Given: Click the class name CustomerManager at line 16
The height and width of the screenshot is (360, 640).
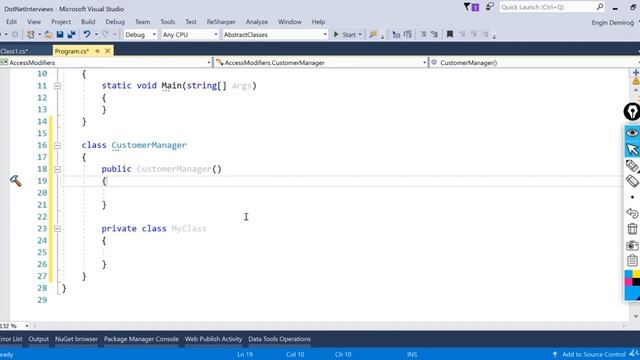Looking at the screenshot, I should [149, 145].
